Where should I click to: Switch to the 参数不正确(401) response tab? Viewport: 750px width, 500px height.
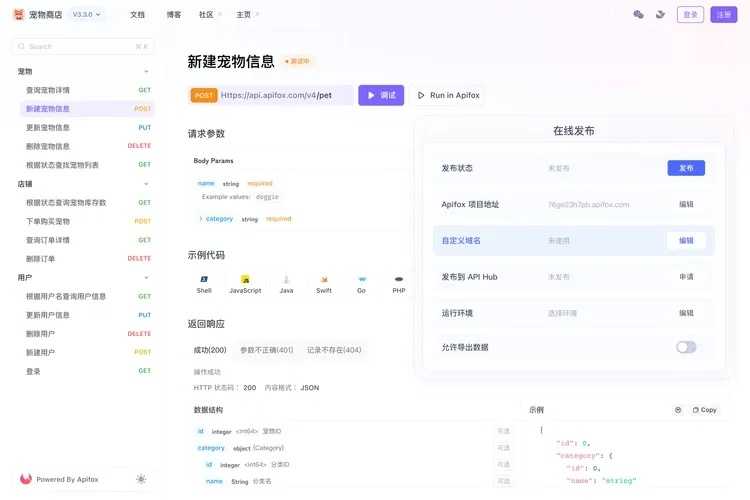tap(266, 350)
